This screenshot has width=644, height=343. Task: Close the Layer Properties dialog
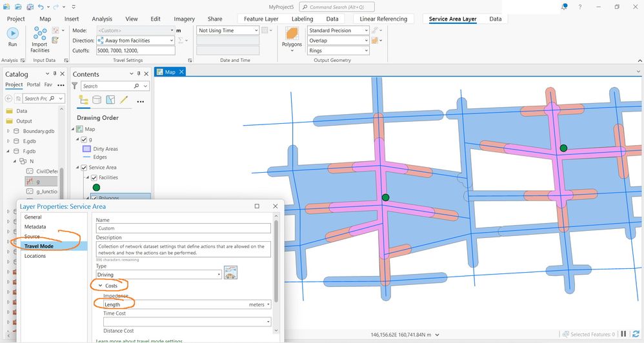pyautogui.click(x=275, y=206)
